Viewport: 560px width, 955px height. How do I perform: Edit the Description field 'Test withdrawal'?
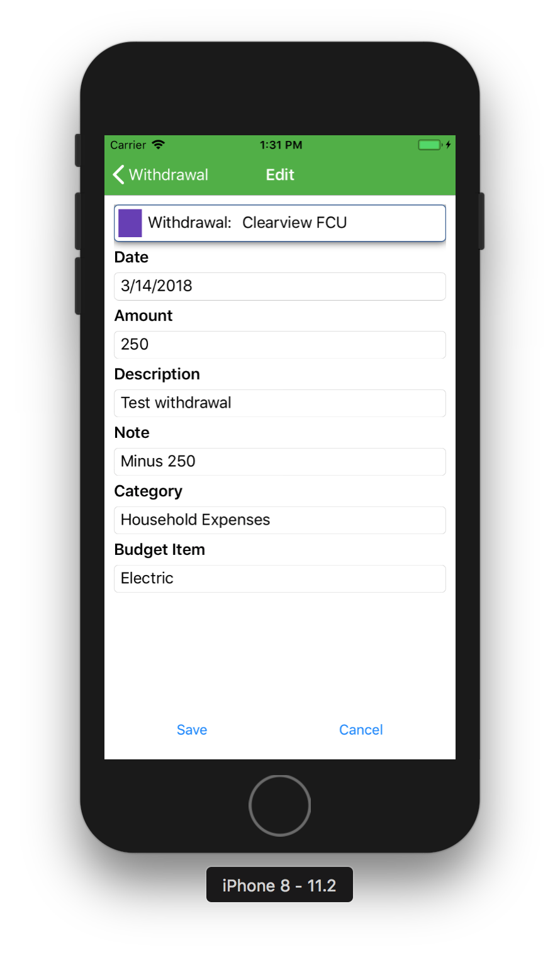point(280,403)
